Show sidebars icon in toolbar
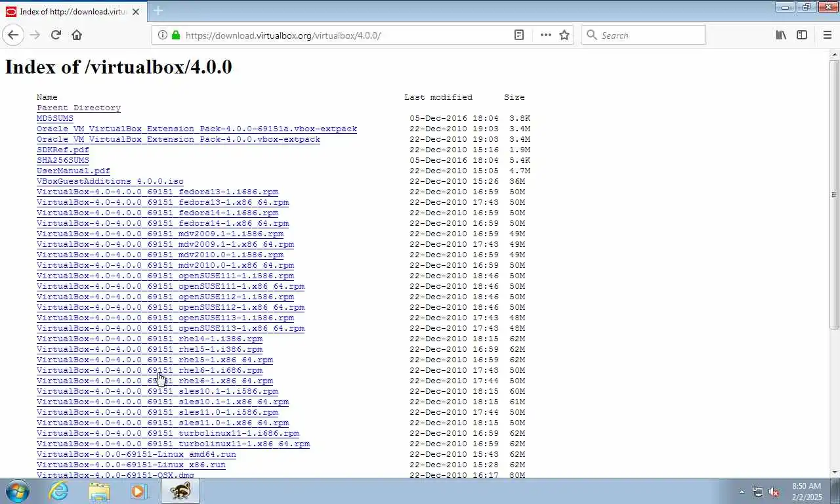This screenshot has width=840, height=504. pos(802,35)
